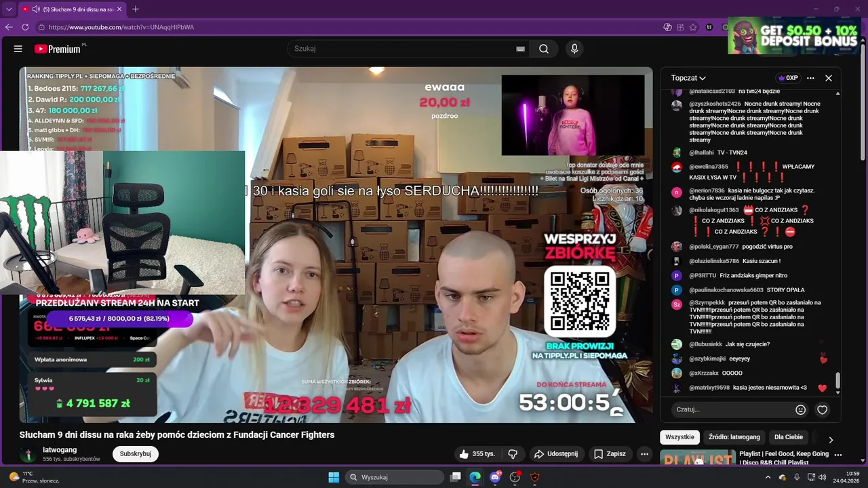Select the Wszystkie filter chip
This screenshot has height=488, width=868.
point(679,437)
